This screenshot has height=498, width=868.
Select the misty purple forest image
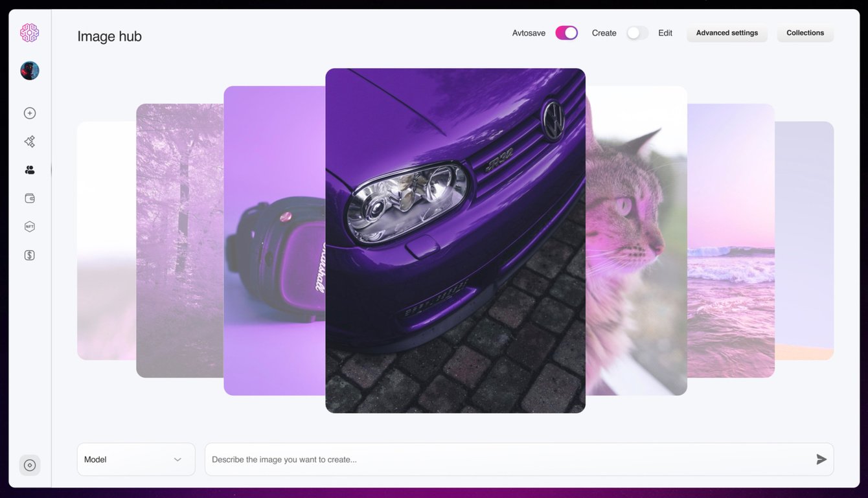(x=180, y=240)
